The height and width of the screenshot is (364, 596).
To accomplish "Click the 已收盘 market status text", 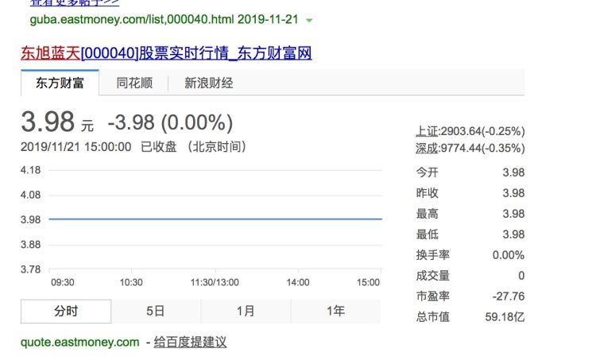I will [x=158, y=147].
